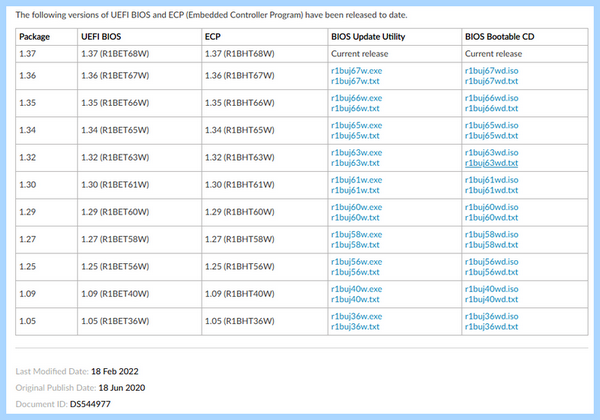Download r1buj67w.exe BIOS utility
This screenshot has height=420, width=600.
click(356, 71)
